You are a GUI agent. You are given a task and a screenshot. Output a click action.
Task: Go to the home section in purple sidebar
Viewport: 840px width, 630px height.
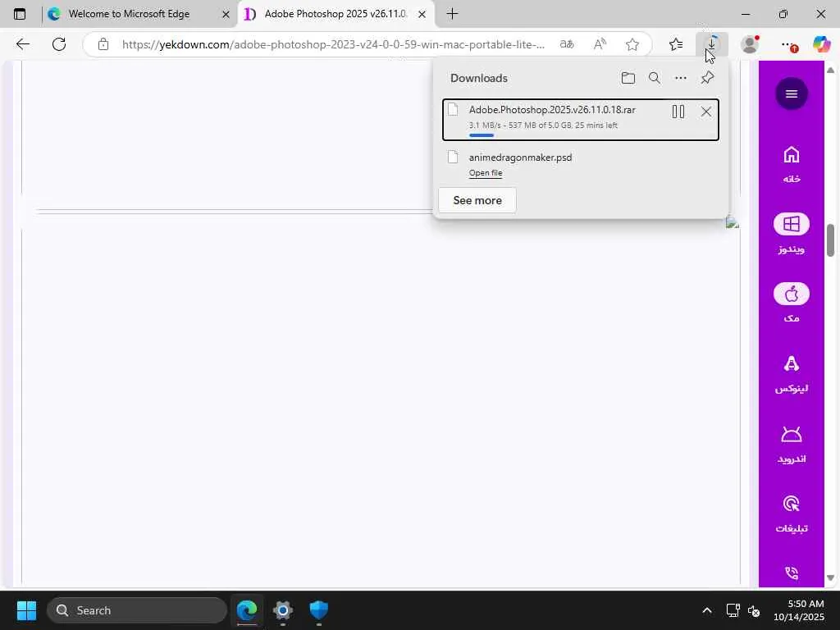click(x=792, y=164)
